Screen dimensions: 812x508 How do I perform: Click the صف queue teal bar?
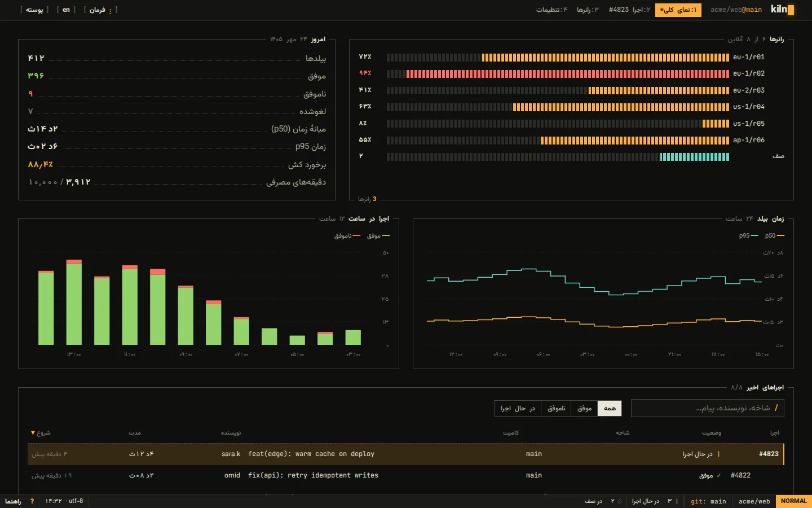point(695,157)
